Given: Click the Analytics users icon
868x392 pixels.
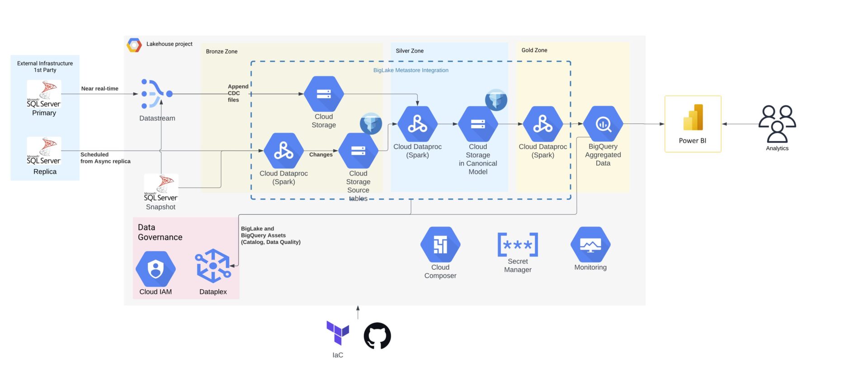Looking at the screenshot, I should 777,124.
